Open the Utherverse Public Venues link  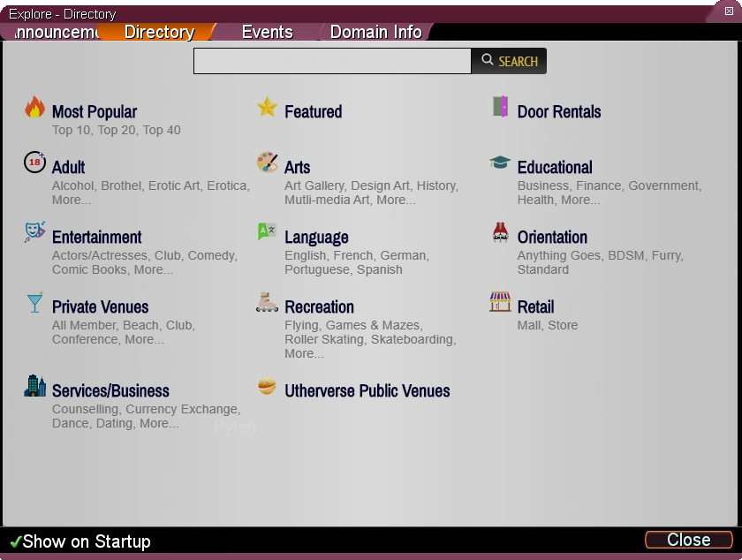(367, 390)
